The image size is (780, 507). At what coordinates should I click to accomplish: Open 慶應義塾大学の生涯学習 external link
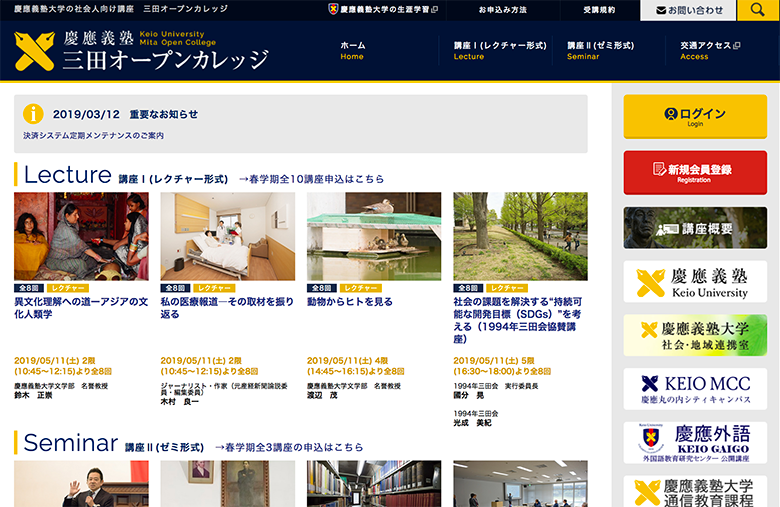[383, 9]
